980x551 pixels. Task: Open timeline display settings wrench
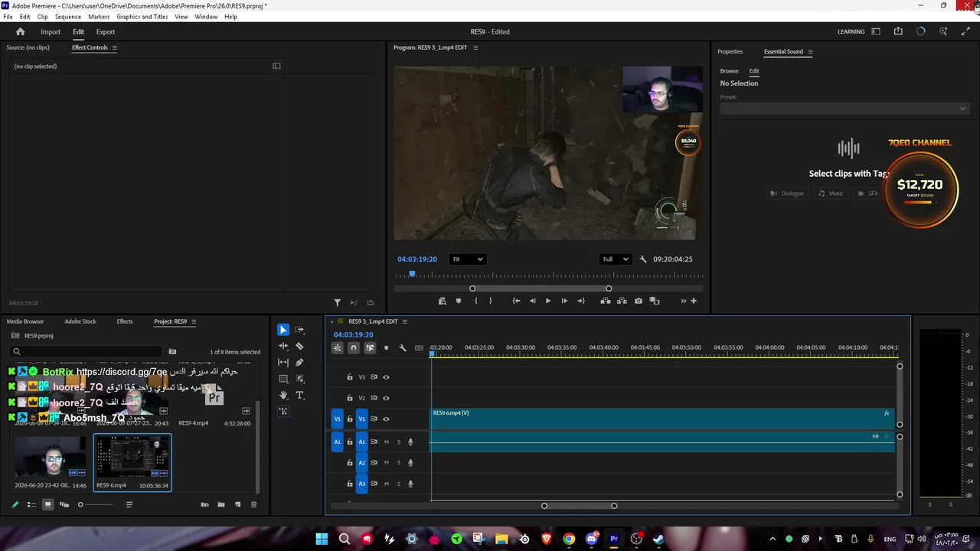[403, 348]
